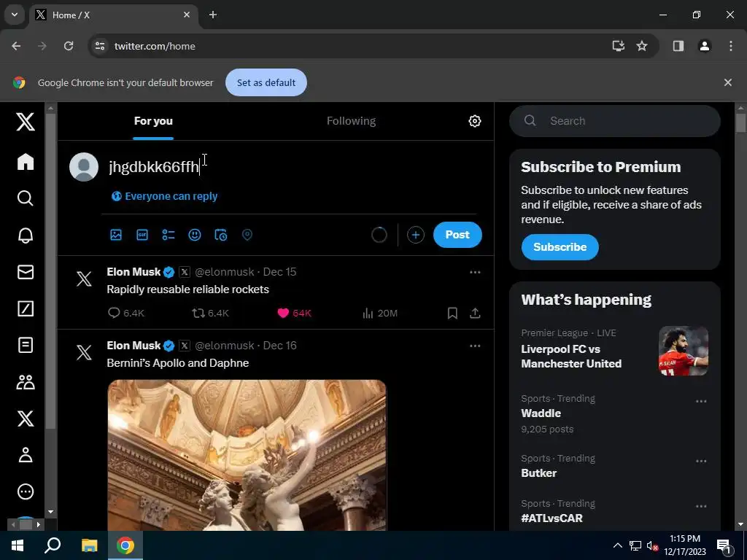The width and height of the screenshot is (747, 560).
Task: Open a new browser tab
Action: click(x=213, y=15)
